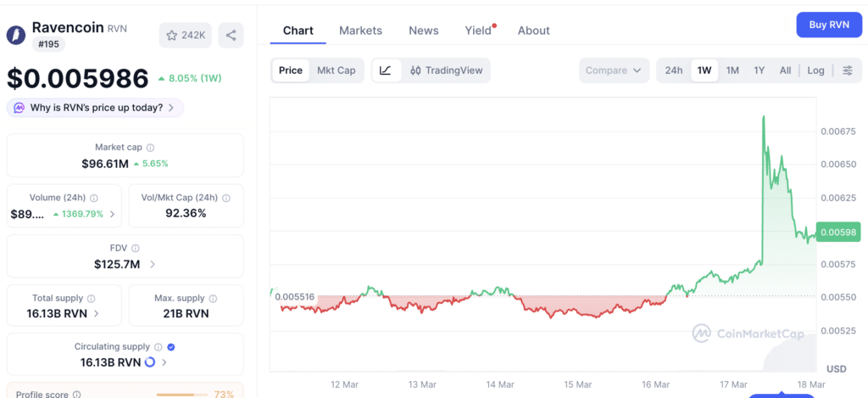
Task: Click the circulating supply progress ring
Action: point(150,362)
